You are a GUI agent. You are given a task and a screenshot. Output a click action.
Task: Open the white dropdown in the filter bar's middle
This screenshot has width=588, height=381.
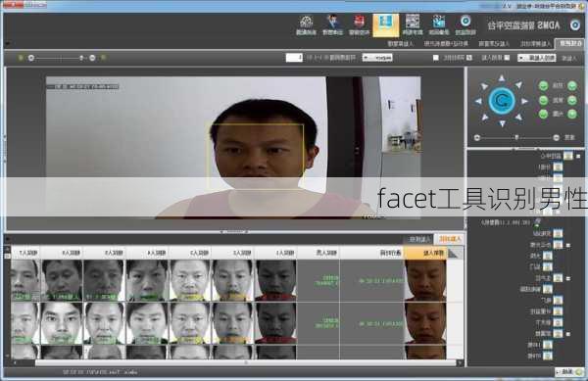tap(377, 58)
